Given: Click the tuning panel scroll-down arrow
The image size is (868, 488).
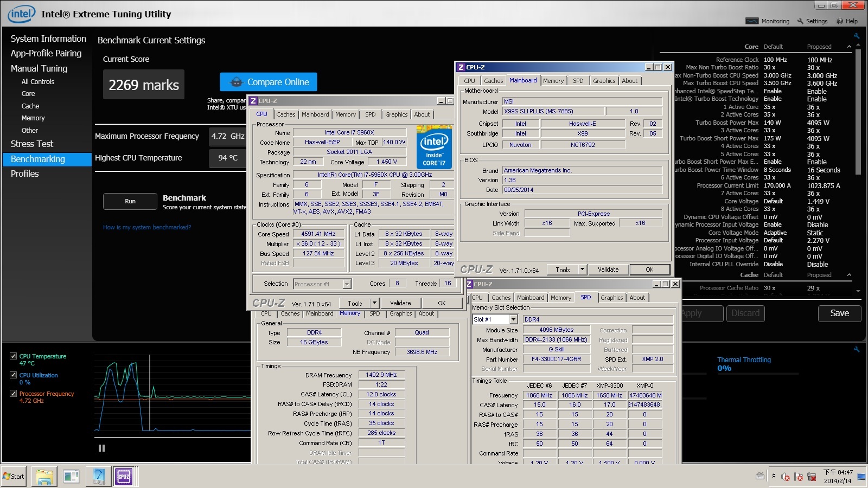Looking at the screenshot, I should [858, 291].
